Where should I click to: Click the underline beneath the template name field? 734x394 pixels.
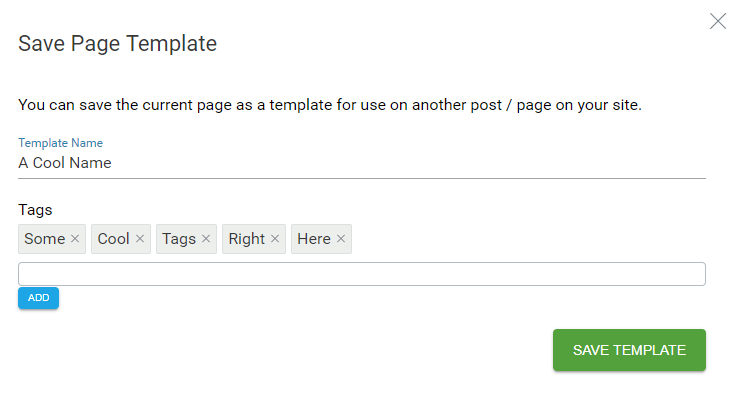(362, 178)
